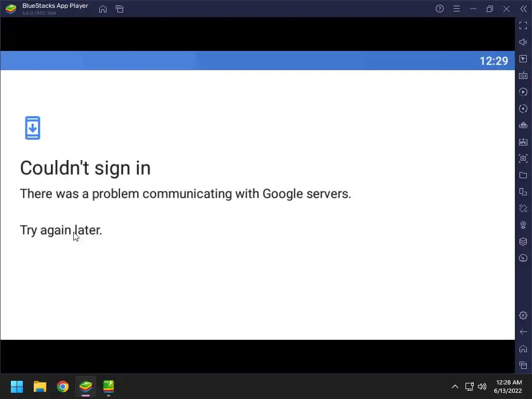Toggle the lock cursor sidebar icon
The image size is (532, 399).
point(523,59)
